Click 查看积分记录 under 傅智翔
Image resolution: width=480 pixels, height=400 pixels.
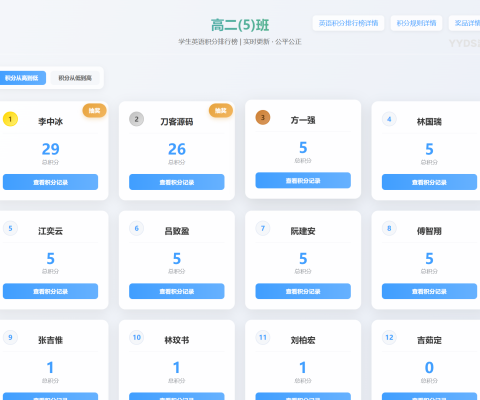429,291
